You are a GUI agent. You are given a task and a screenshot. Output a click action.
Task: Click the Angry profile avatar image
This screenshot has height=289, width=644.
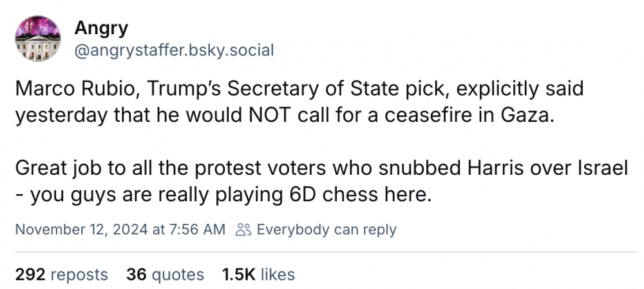coord(37,39)
